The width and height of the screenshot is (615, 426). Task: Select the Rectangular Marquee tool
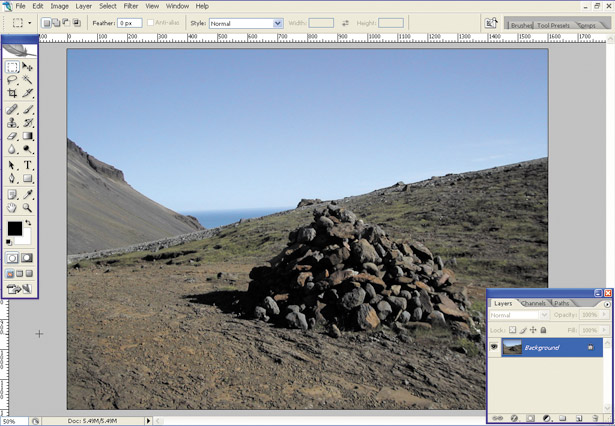click(x=12, y=67)
